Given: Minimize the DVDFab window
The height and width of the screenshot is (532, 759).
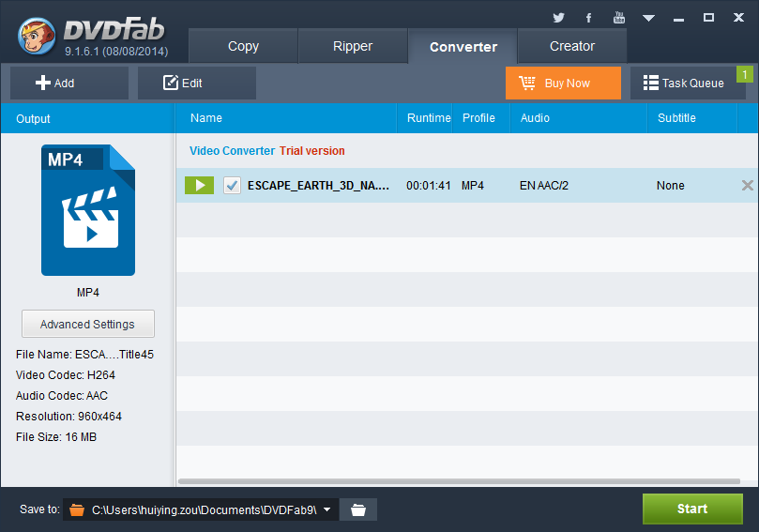Looking at the screenshot, I should click(x=678, y=19).
